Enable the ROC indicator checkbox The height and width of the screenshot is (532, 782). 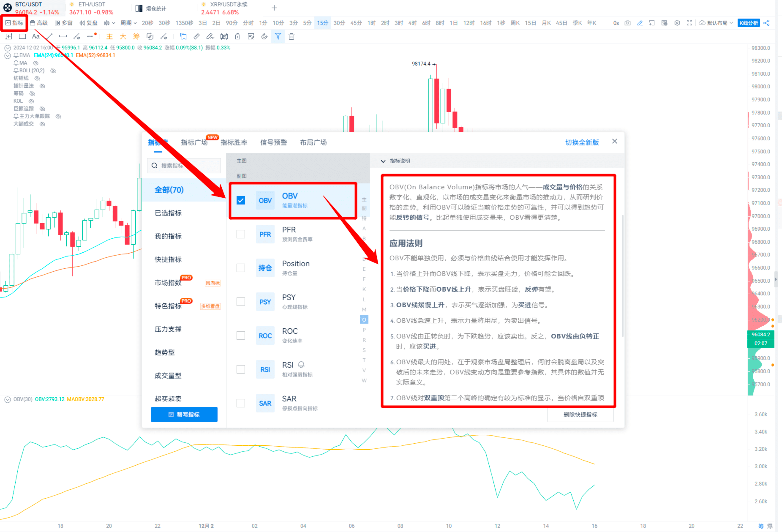[x=241, y=335]
